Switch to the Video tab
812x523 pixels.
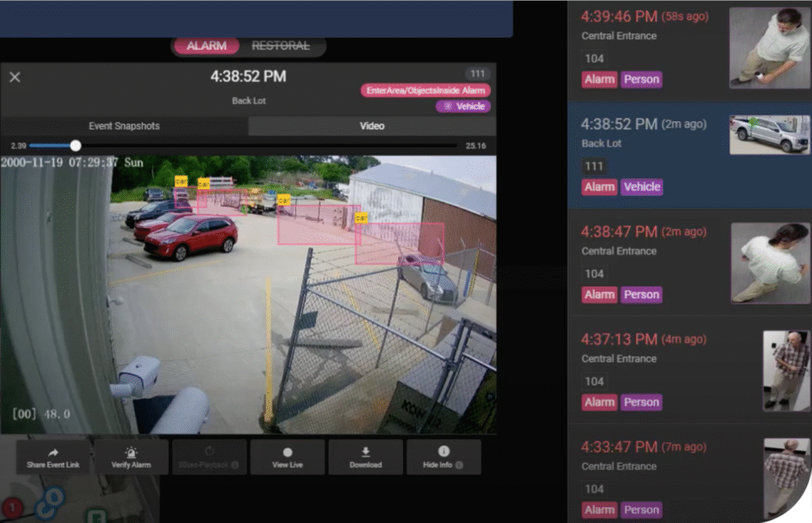(372, 126)
